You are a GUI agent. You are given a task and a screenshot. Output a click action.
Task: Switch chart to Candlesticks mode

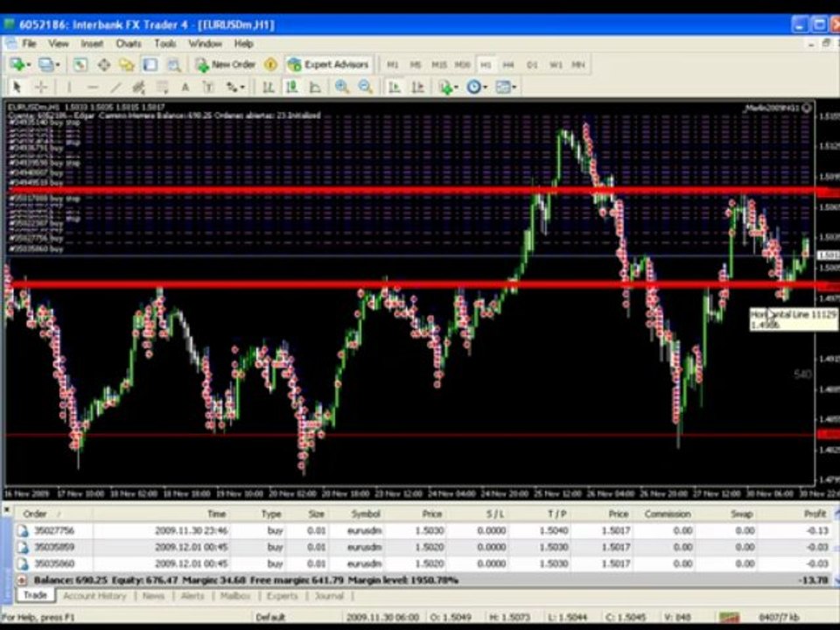pos(292,87)
